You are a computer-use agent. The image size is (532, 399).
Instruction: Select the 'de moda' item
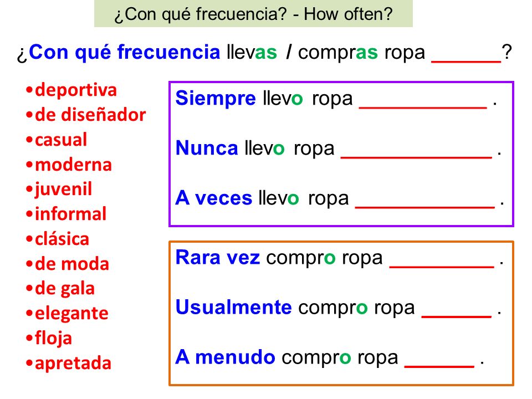click(x=72, y=264)
